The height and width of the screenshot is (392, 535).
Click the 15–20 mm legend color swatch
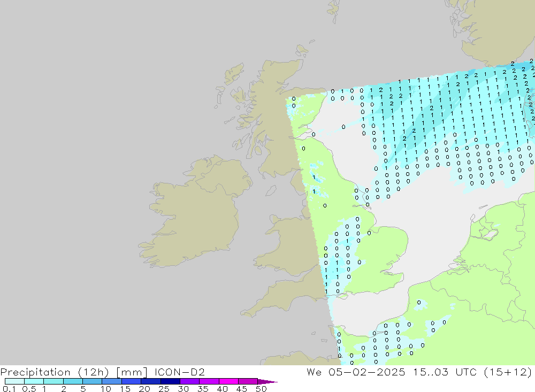point(131,381)
